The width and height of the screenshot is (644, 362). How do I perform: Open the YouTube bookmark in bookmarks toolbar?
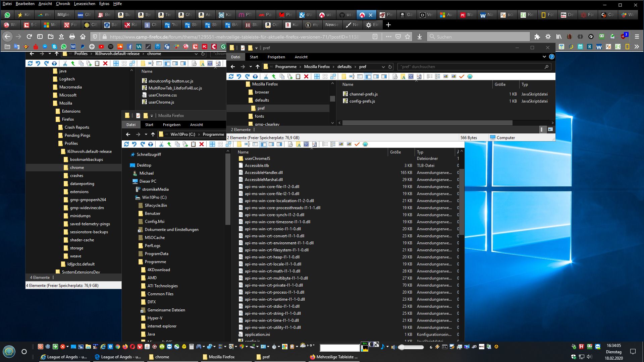101,47
